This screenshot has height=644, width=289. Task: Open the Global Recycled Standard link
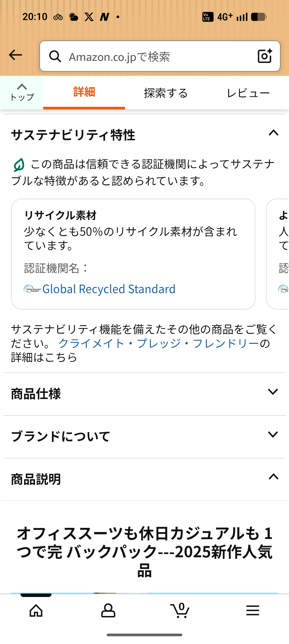[109, 289]
